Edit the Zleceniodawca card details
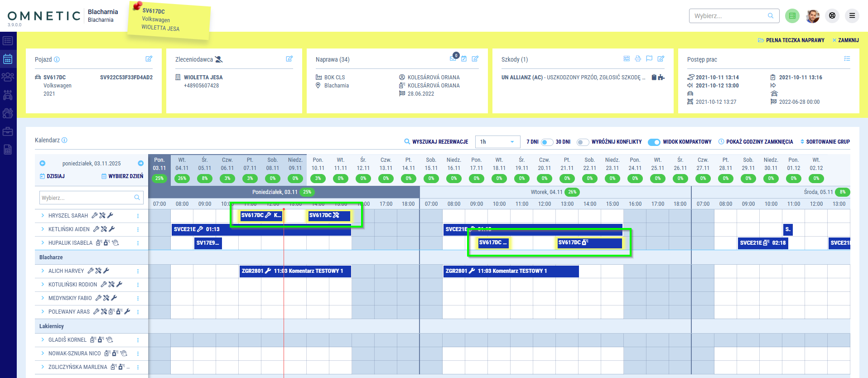This screenshot has width=868, height=378. tap(289, 59)
